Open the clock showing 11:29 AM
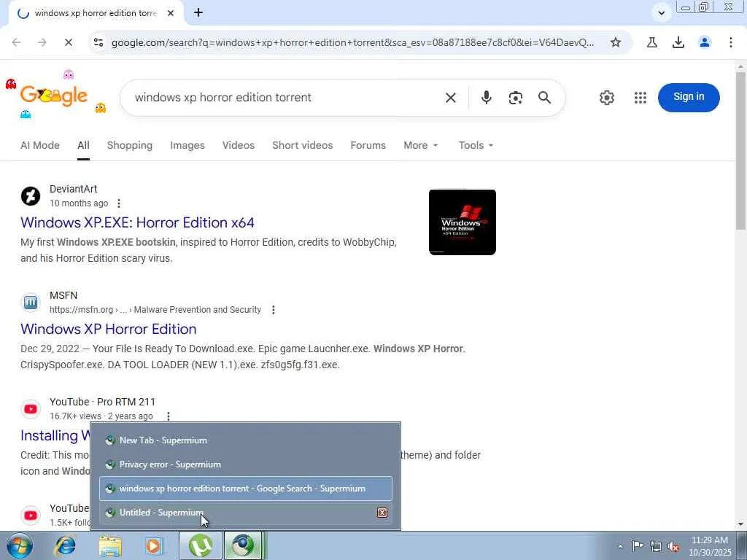 [x=710, y=546]
